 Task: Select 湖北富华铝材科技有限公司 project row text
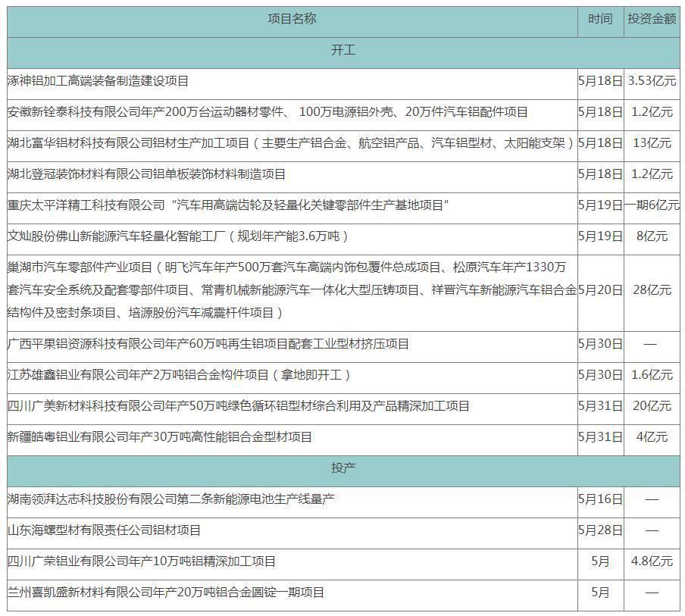click(291, 143)
